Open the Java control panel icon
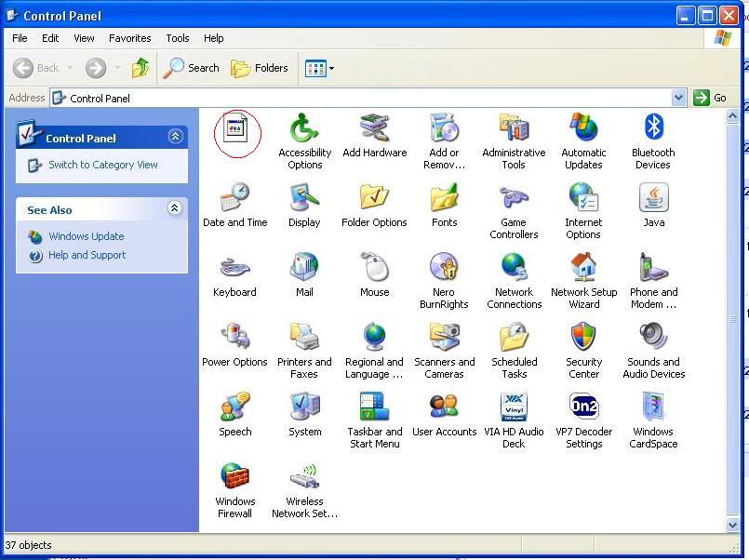The image size is (749, 560). click(653, 199)
